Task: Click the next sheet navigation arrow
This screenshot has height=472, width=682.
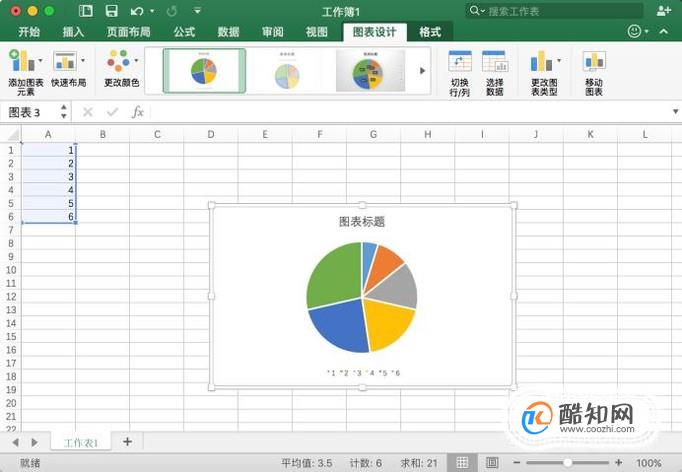Action: click(34, 442)
